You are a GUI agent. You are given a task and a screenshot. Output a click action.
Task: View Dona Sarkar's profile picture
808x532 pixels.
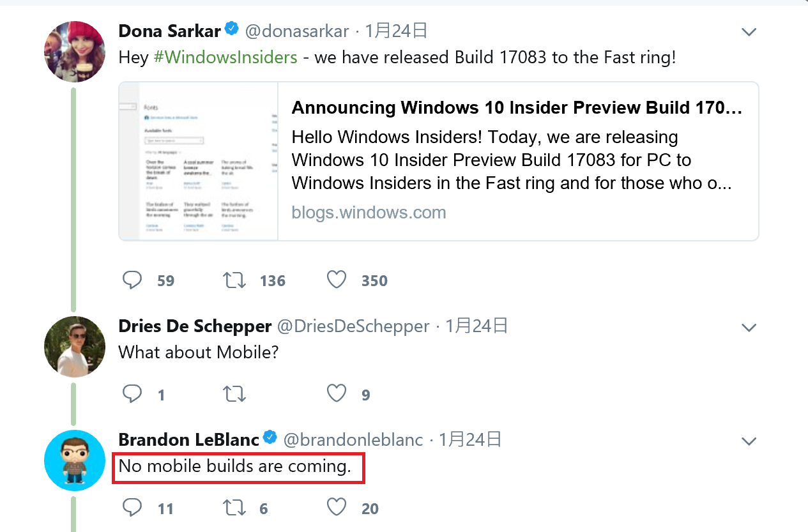[74, 51]
